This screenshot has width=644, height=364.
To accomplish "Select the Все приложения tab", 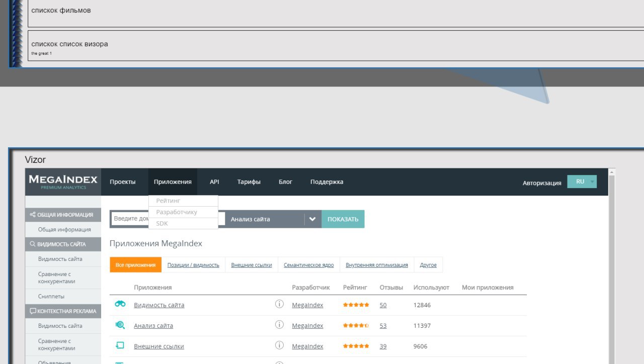I will coord(135,265).
